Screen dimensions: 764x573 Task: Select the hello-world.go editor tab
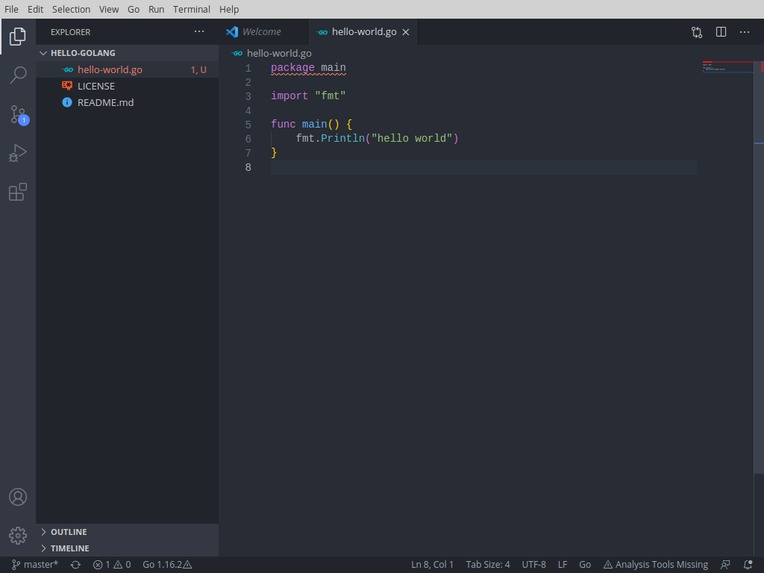(x=363, y=32)
